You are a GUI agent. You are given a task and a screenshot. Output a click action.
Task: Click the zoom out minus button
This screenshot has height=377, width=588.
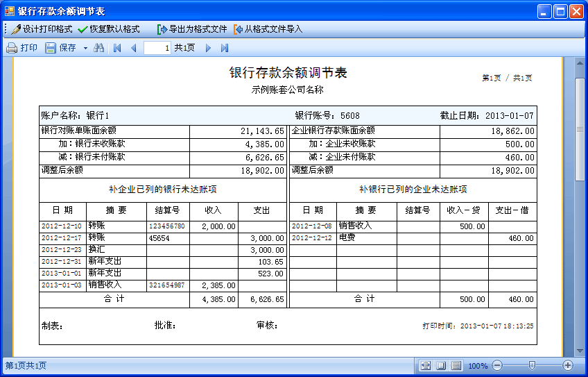click(497, 365)
